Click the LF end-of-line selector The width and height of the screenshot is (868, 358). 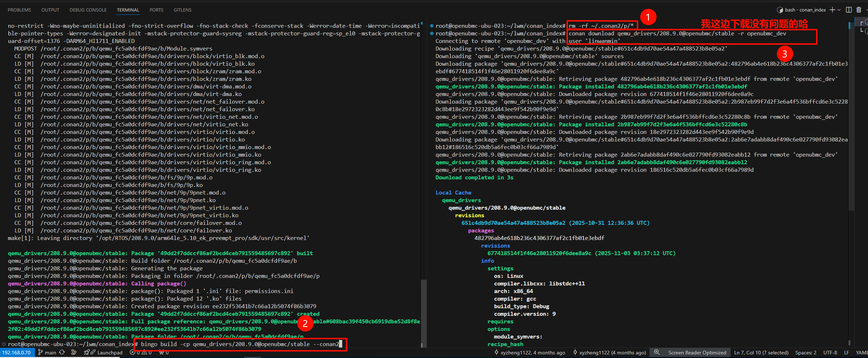[846, 353]
